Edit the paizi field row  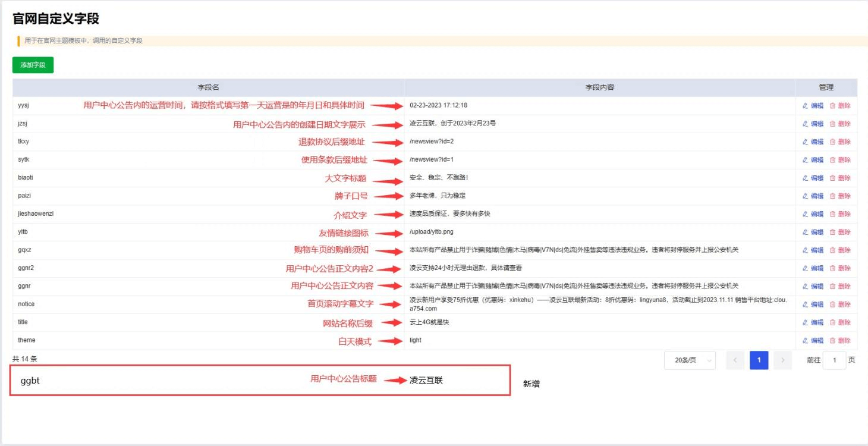coord(813,196)
